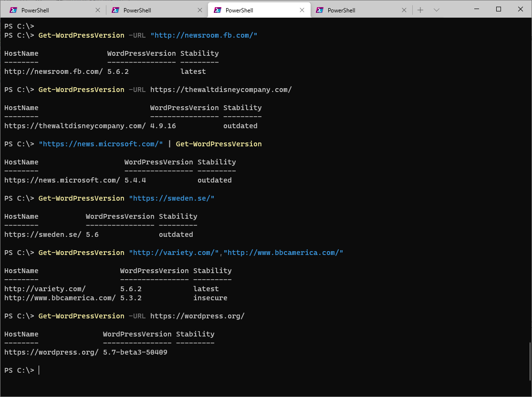532x397 pixels.
Task: Click the http://www.bbcamerica.com/ hostname in the output row
Action: click(x=60, y=298)
